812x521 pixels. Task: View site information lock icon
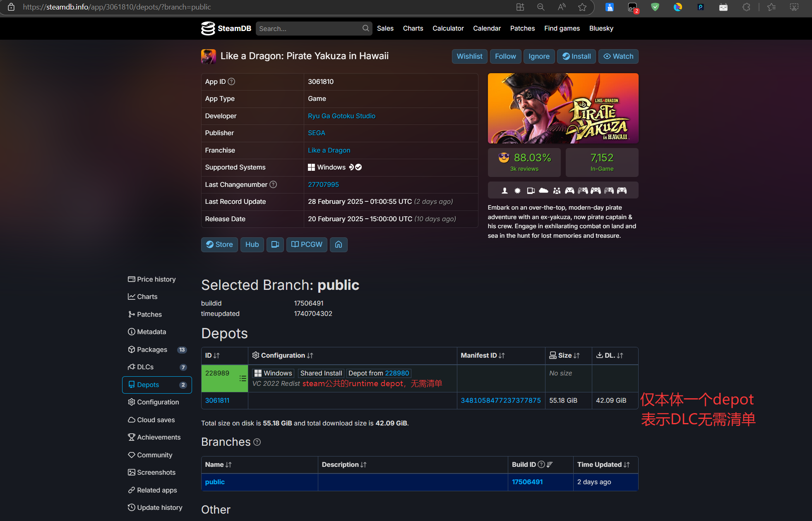tap(11, 7)
